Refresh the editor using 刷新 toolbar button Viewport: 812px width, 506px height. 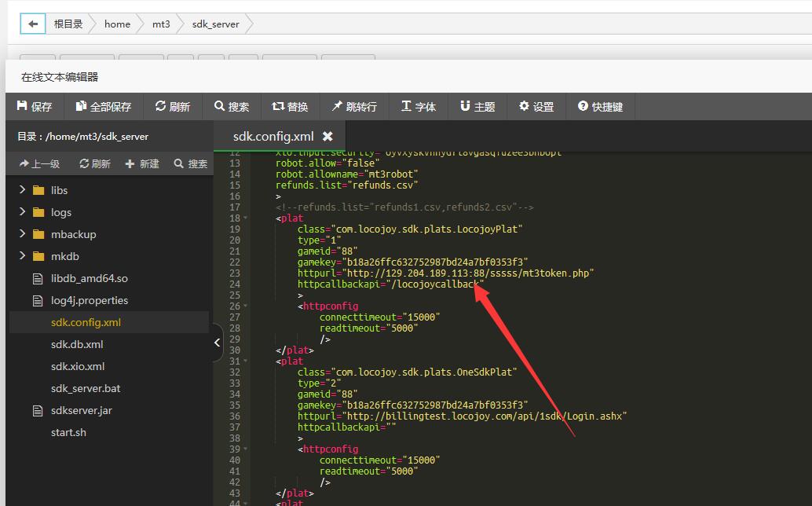pyautogui.click(x=173, y=107)
